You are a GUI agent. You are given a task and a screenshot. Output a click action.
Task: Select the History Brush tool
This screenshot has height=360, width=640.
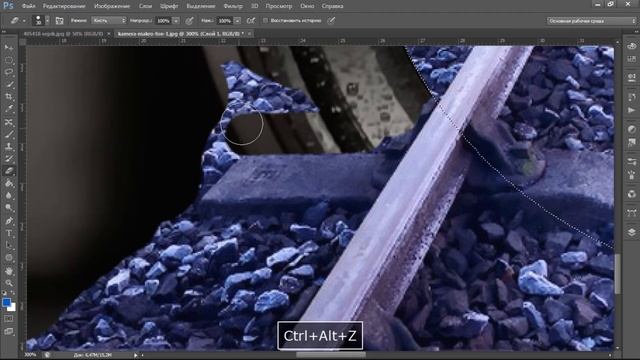(x=9, y=159)
